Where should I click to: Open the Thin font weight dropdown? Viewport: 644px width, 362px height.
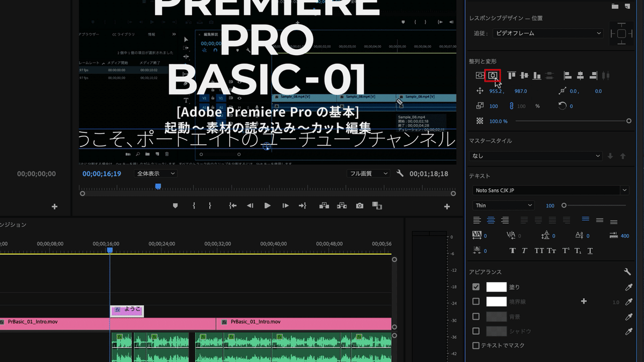coord(503,205)
